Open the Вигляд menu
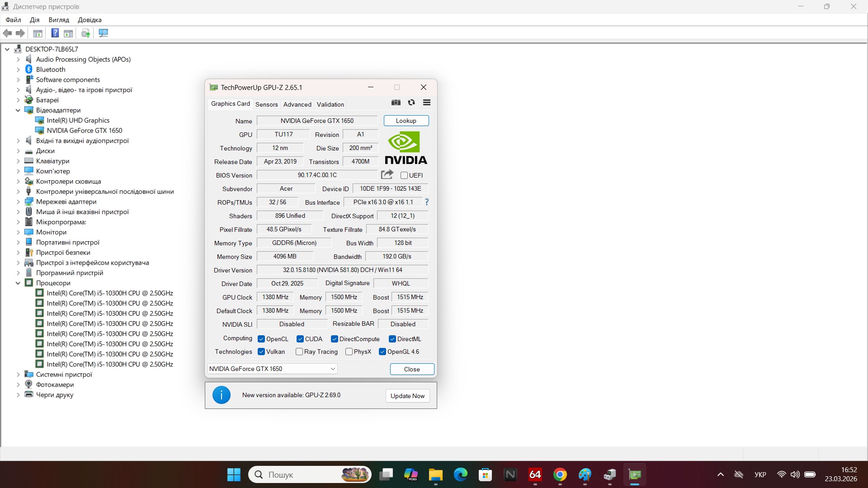Viewport: 868px width, 488px height. pos(59,20)
